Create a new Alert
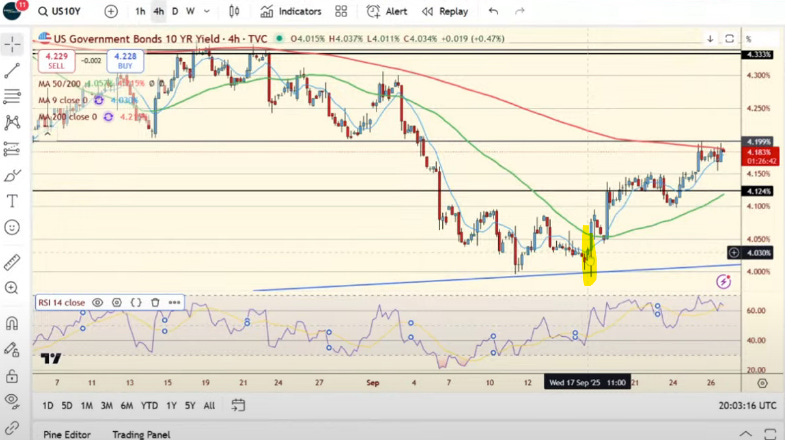 point(386,11)
